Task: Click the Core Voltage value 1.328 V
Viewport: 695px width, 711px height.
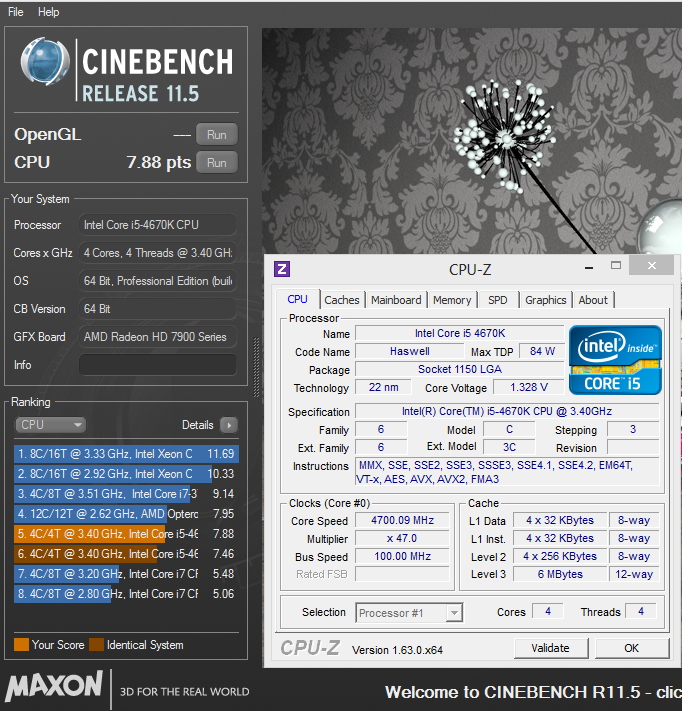Action: 529,387
